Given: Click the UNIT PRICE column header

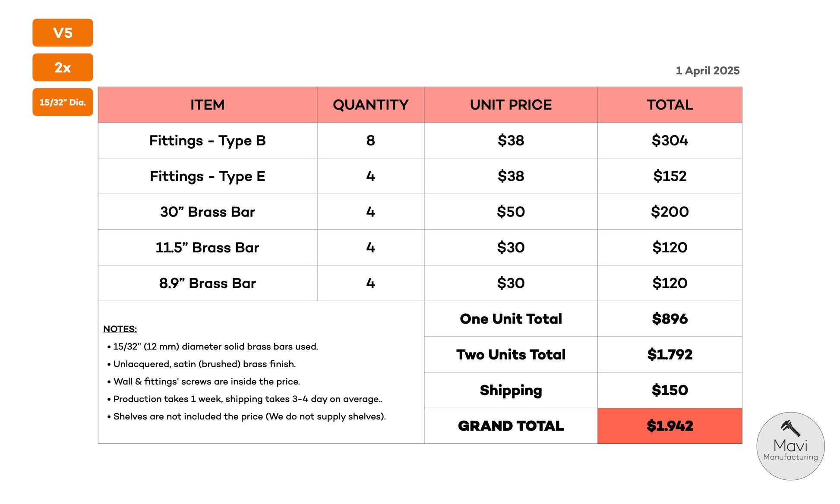Looking at the screenshot, I should coord(511,105).
